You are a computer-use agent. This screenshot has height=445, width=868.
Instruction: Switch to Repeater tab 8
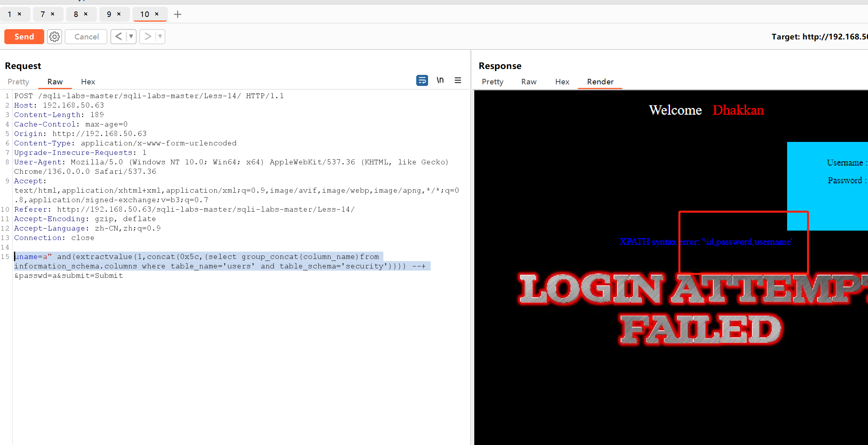[76, 15]
